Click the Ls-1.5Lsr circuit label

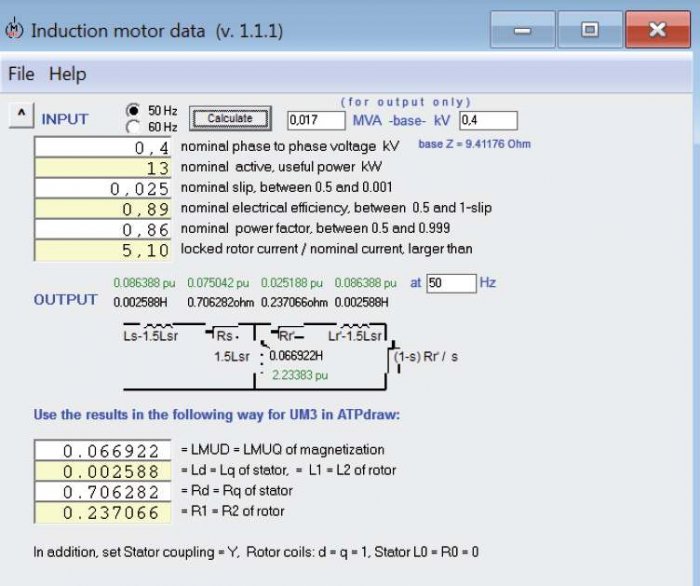[150, 336]
